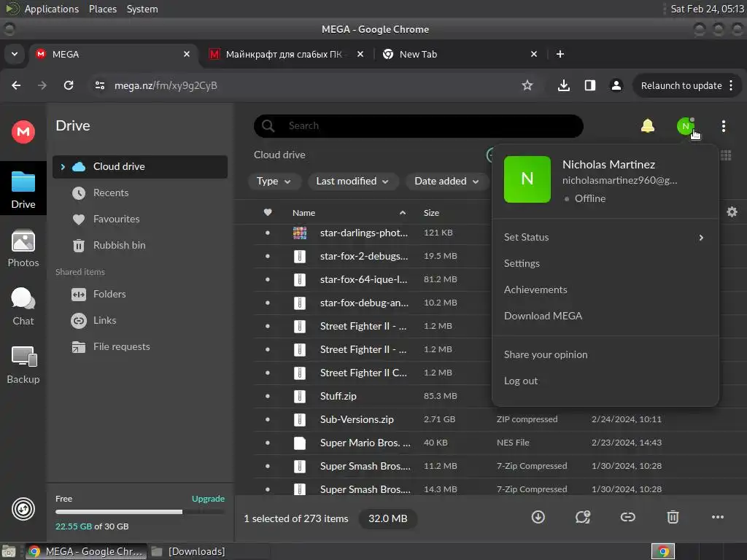Open column settings gear icon
Screen dimensions: 747x560
pos(732,212)
